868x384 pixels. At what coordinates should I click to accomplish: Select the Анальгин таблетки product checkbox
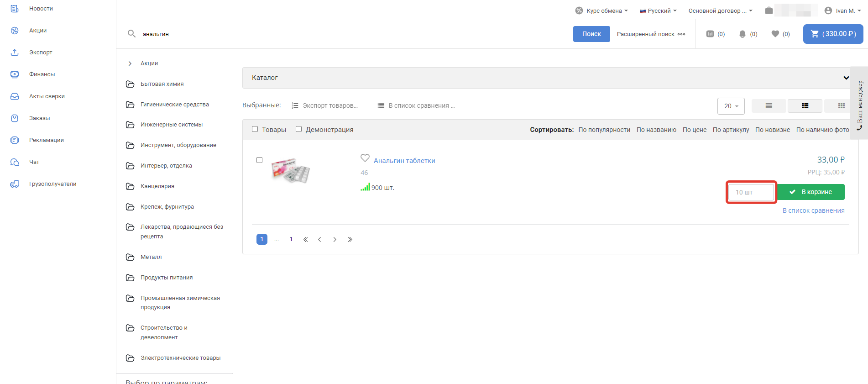[x=260, y=160]
